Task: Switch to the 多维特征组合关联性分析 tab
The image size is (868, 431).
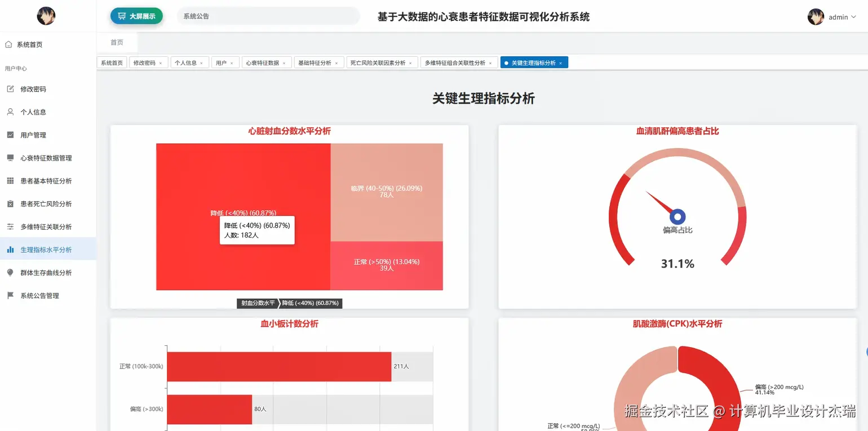Action: pyautogui.click(x=455, y=63)
